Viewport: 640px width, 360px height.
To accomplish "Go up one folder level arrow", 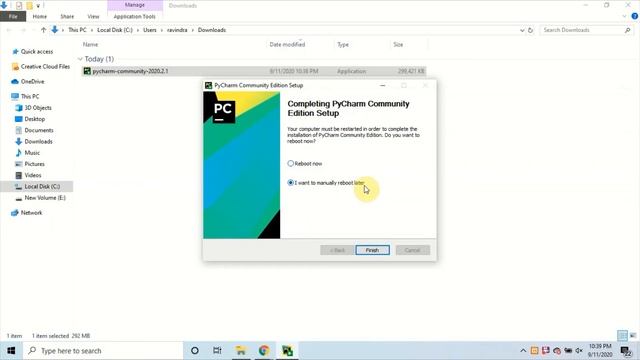I will (x=43, y=30).
